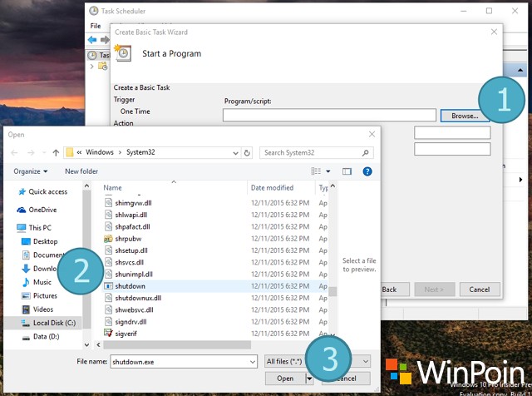Click the shutdownux.dll file icon
This screenshot has width=532, height=396.
click(x=108, y=298)
